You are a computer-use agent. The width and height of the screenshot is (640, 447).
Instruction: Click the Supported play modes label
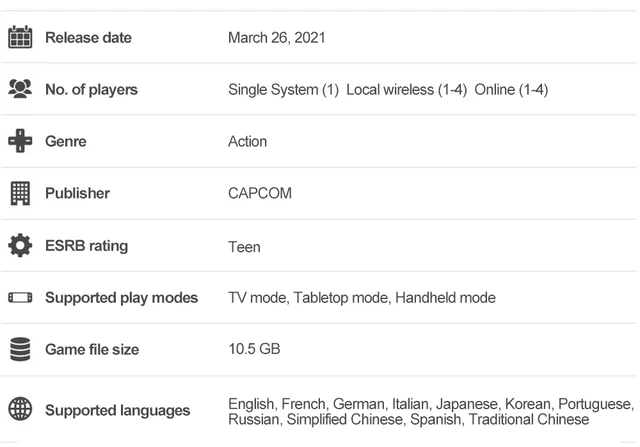121,298
